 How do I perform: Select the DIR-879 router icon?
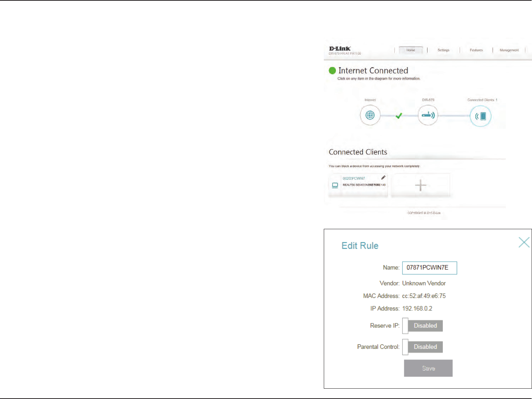pos(428,115)
